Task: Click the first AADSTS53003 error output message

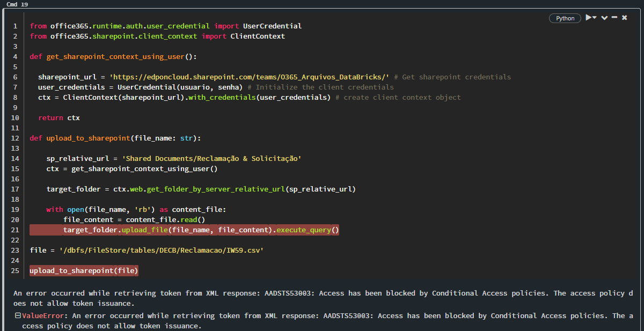Action: point(323,298)
